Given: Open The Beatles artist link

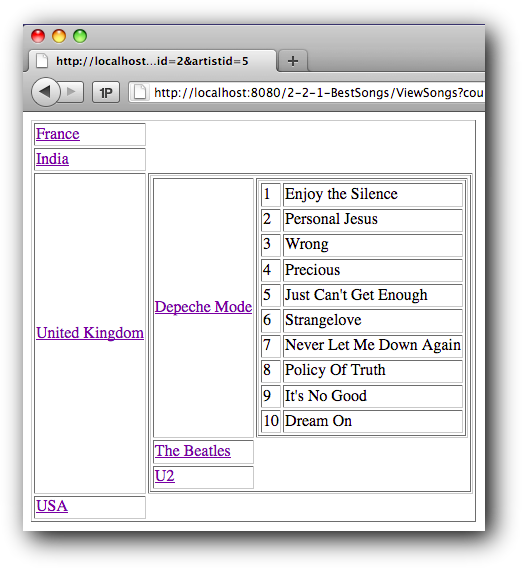Looking at the screenshot, I should click(x=193, y=451).
